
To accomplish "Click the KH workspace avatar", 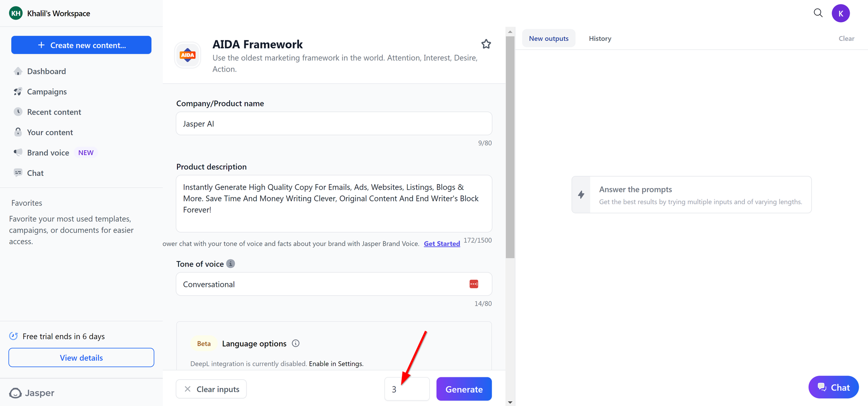I will (16, 13).
